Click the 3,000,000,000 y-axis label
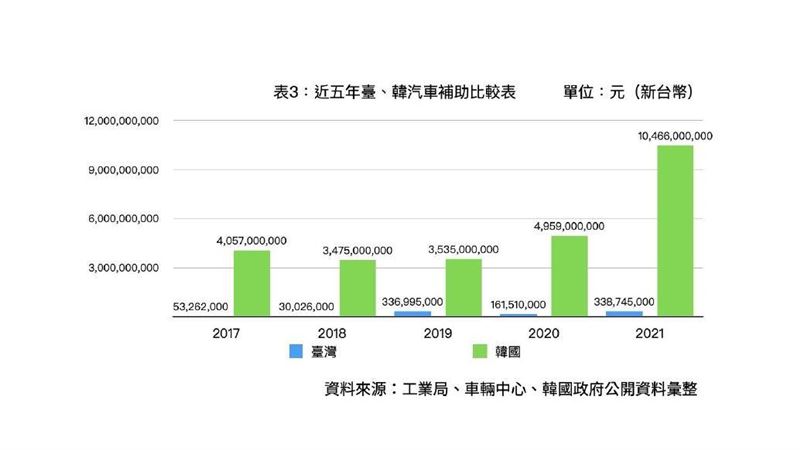Screen dimensions: 800x450 [123, 268]
